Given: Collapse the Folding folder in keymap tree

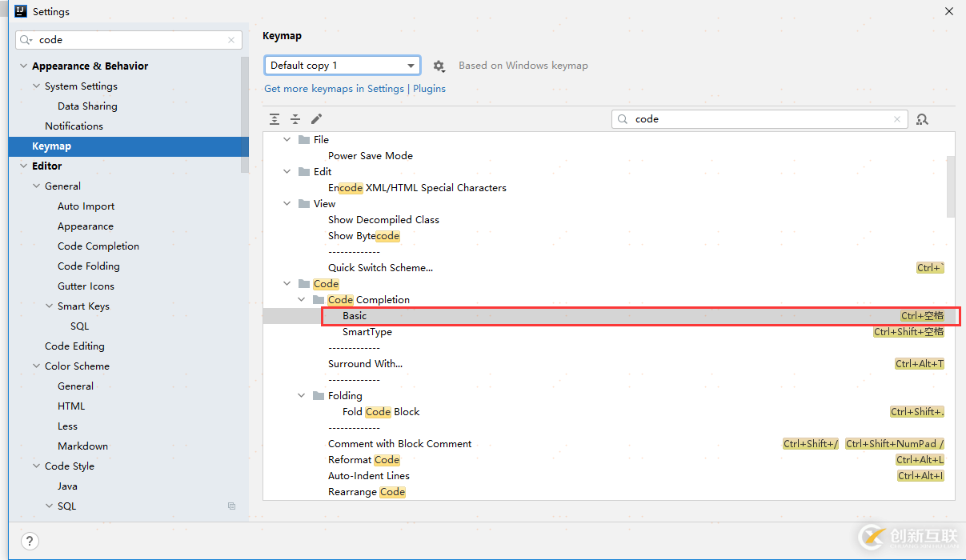Looking at the screenshot, I should [x=302, y=396].
